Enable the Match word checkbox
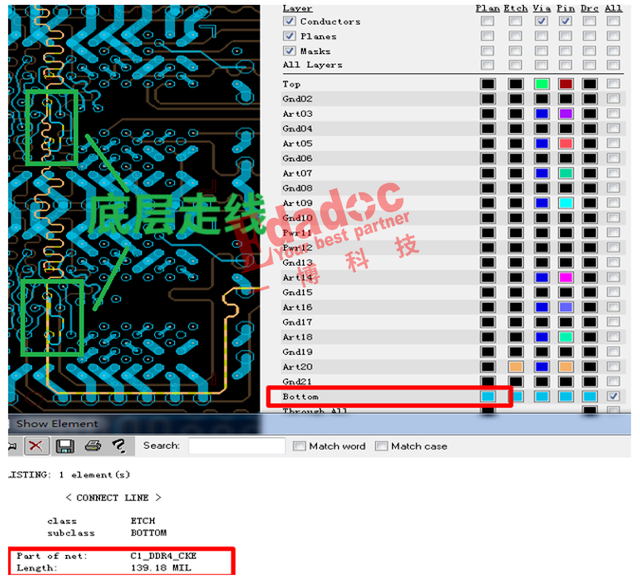 click(298, 446)
